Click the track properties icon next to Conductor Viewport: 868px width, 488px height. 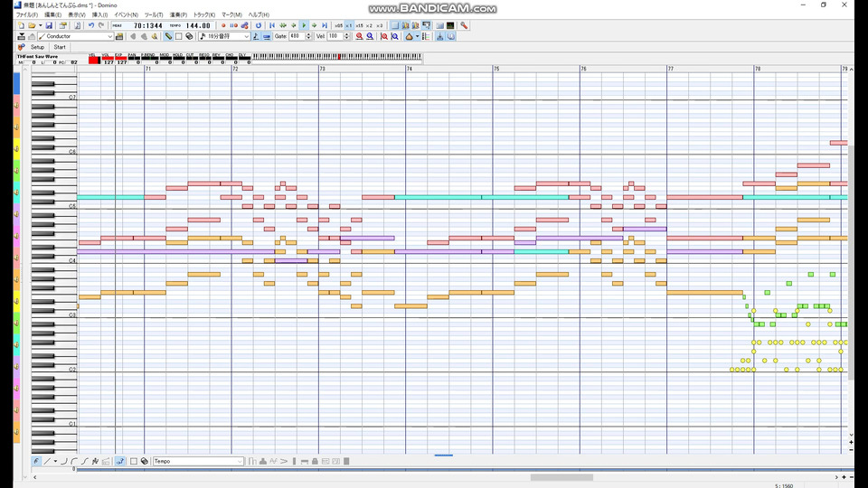coord(119,36)
